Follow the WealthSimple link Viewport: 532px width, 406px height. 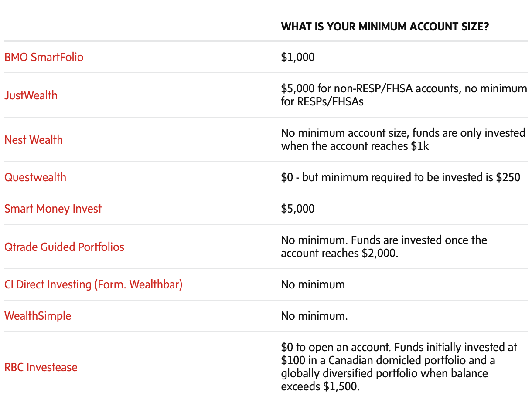(x=38, y=316)
